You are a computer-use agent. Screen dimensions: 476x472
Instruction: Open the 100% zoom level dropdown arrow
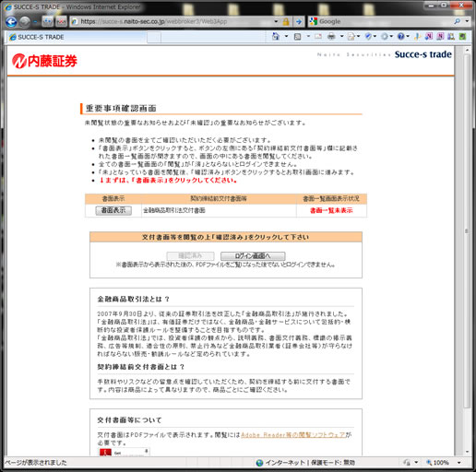tap(459, 463)
